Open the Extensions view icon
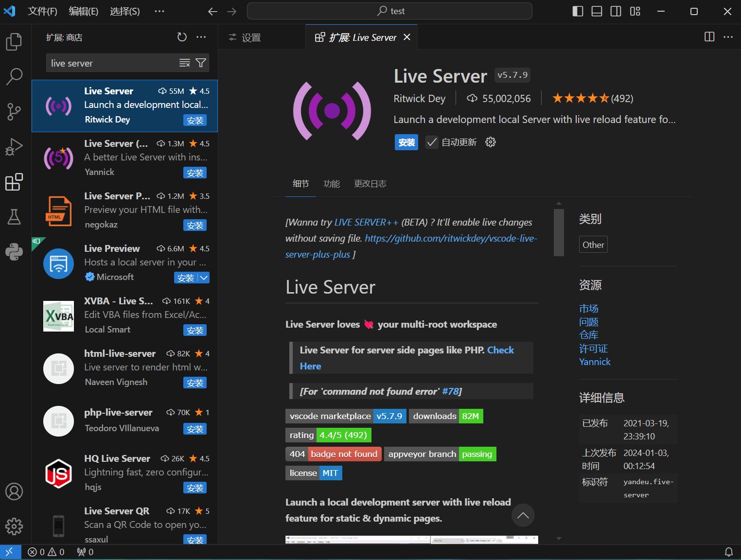The height and width of the screenshot is (560, 741). pos(14,182)
